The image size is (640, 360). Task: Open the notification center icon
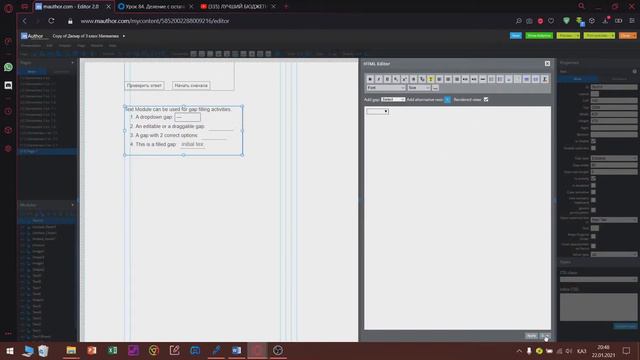coord(626,351)
